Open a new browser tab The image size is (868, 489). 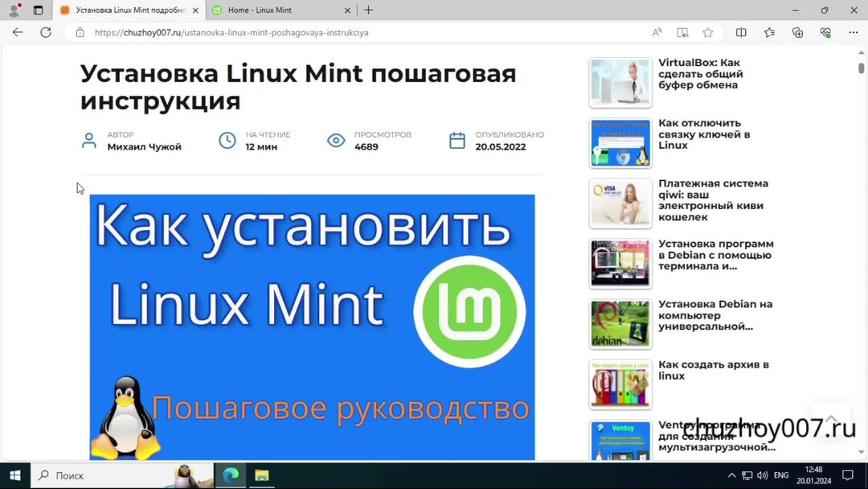pyautogui.click(x=369, y=10)
